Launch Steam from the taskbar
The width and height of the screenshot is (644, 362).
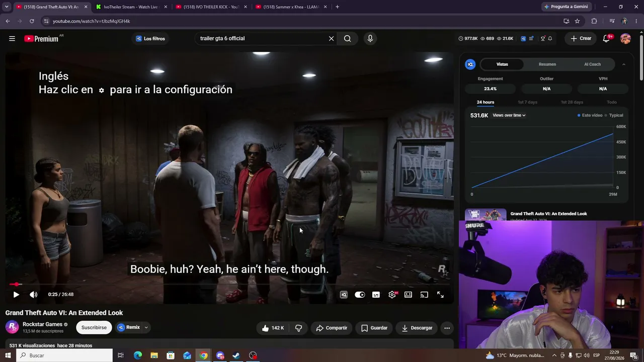(236, 355)
